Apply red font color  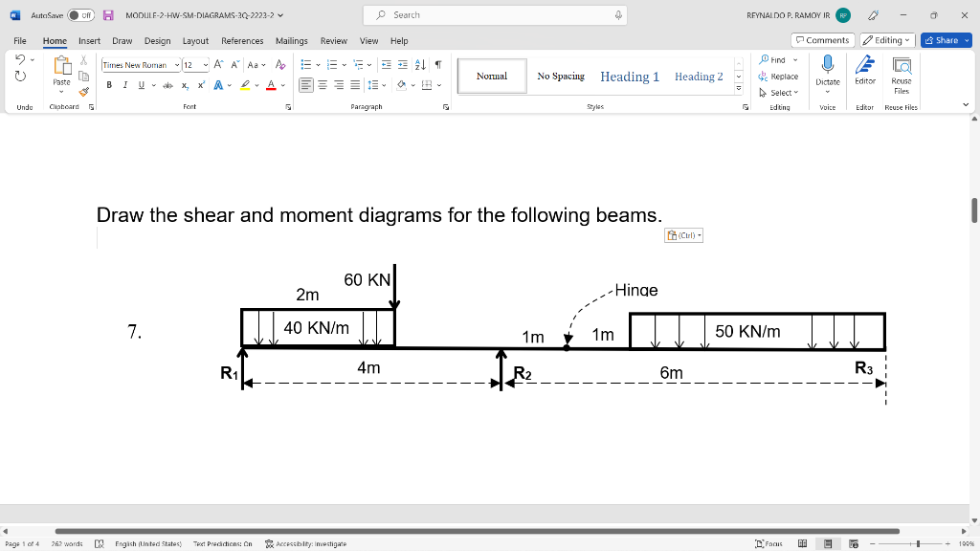[271, 85]
